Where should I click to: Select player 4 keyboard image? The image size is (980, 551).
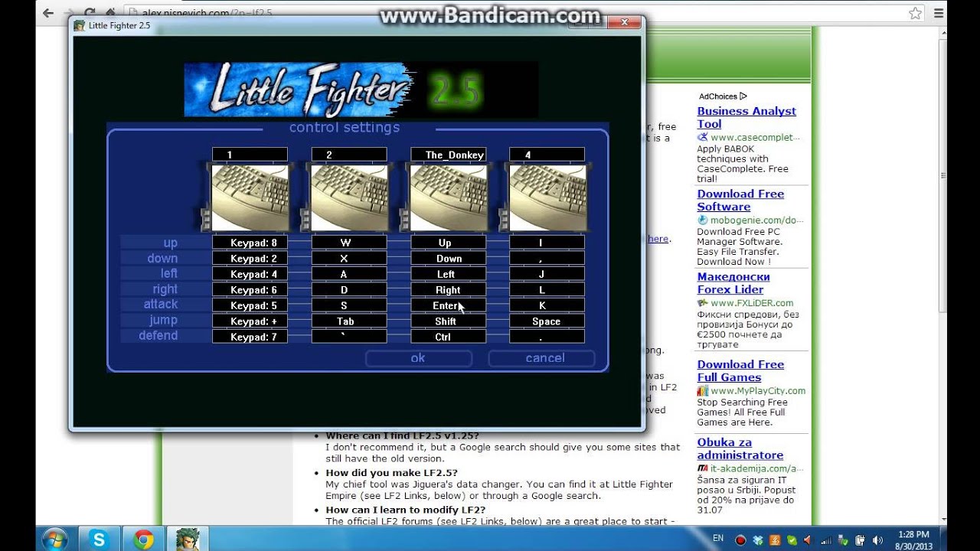click(547, 197)
